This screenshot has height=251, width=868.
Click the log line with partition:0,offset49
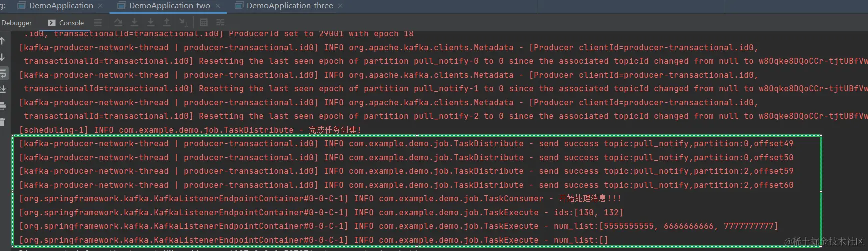[406, 144]
